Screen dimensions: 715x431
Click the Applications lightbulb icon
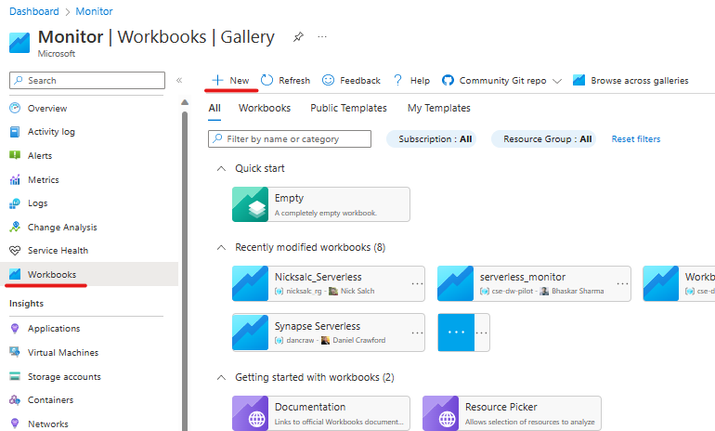tap(15, 328)
